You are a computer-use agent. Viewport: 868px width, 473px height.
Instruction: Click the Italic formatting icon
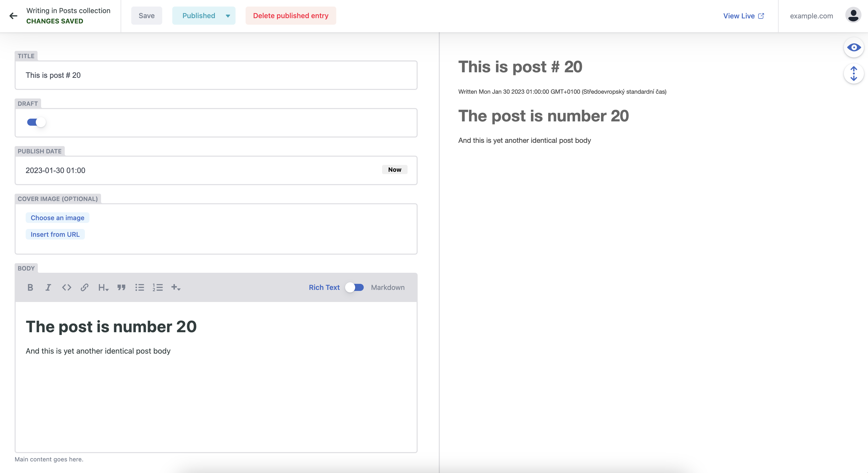tap(48, 287)
